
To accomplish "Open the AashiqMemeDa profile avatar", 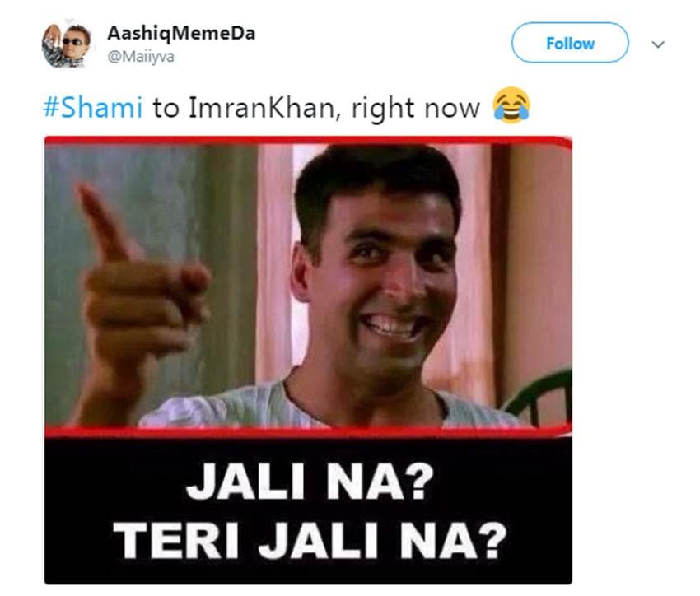I will [66, 44].
